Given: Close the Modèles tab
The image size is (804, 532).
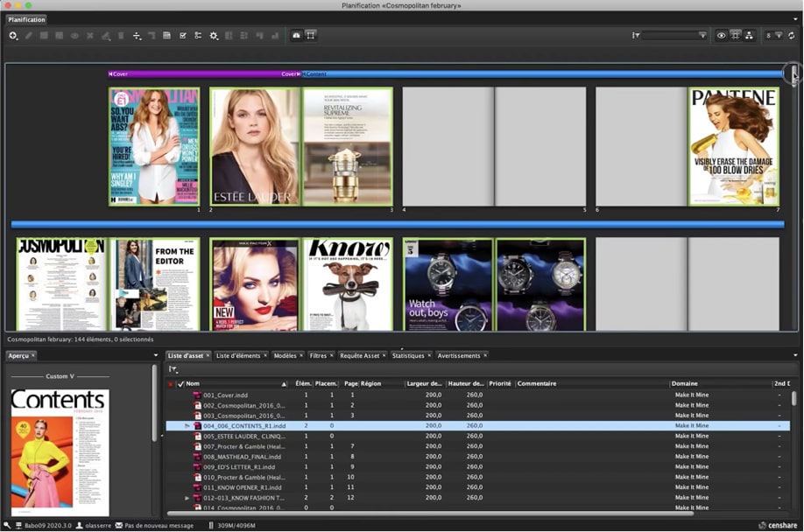Looking at the screenshot, I should point(301,355).
